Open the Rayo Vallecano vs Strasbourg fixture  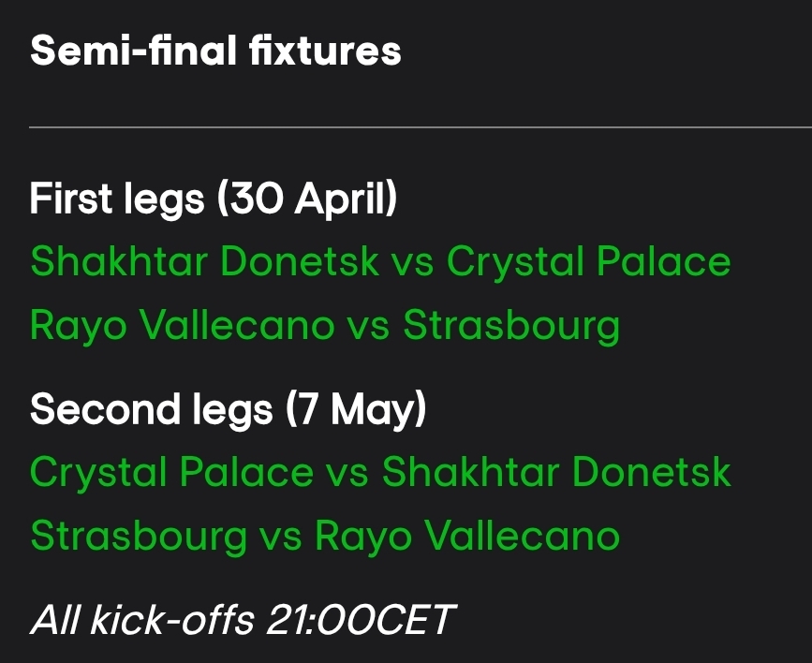[324, 326]
